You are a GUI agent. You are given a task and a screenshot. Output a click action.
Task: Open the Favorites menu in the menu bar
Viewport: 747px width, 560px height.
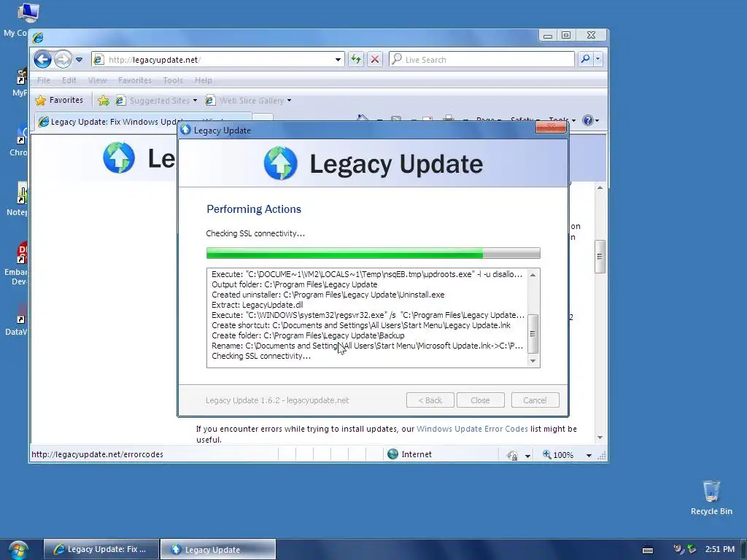coord(135,80)
